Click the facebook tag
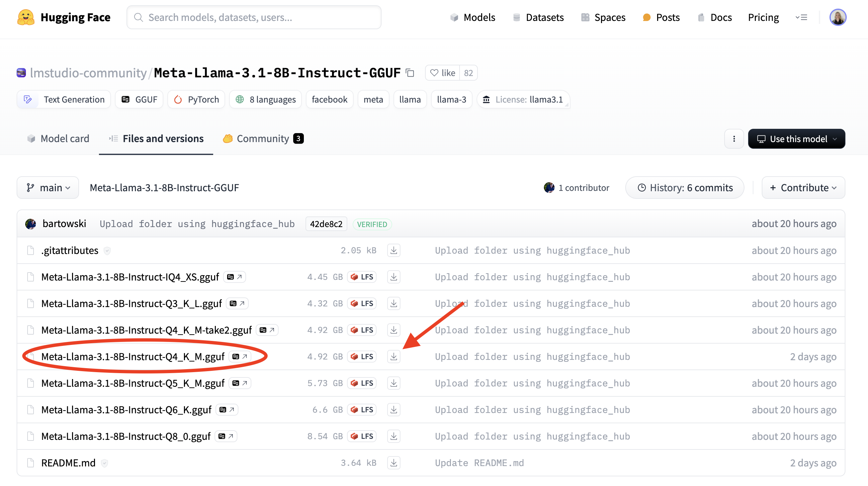Image resolution: width=868 pixels, height=486 pixels. pyautogui.click(x=329, y=99)
